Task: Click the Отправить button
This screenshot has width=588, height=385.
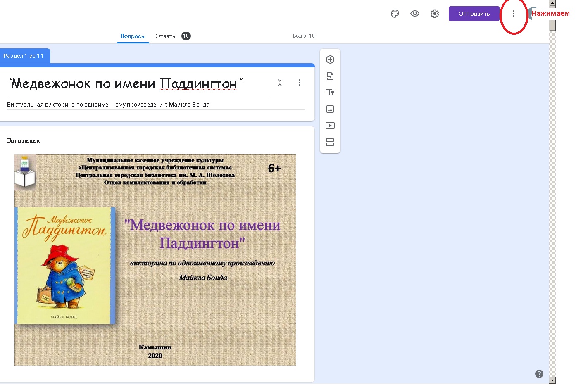Action: pos(474,14)
